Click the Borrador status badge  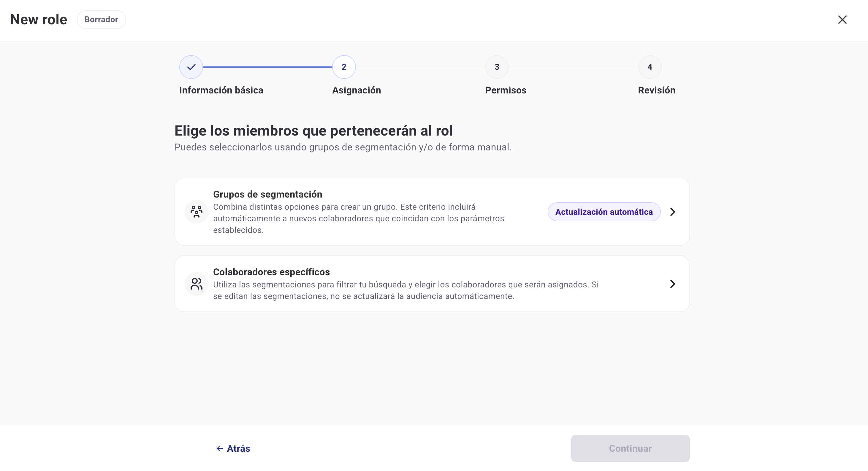pyautogui.click(x=101, y=20)
